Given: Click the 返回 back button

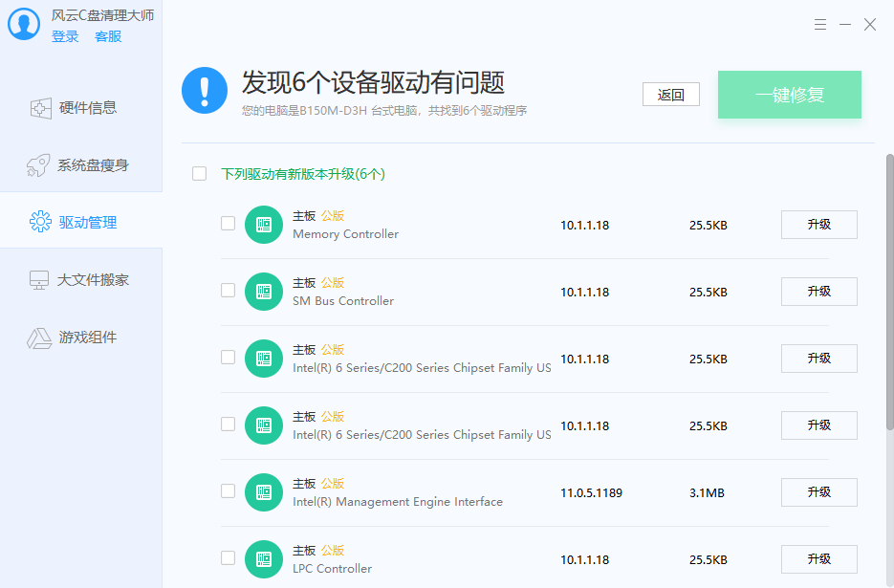Looking at the screenshot, I should click(x=671, y=95).
